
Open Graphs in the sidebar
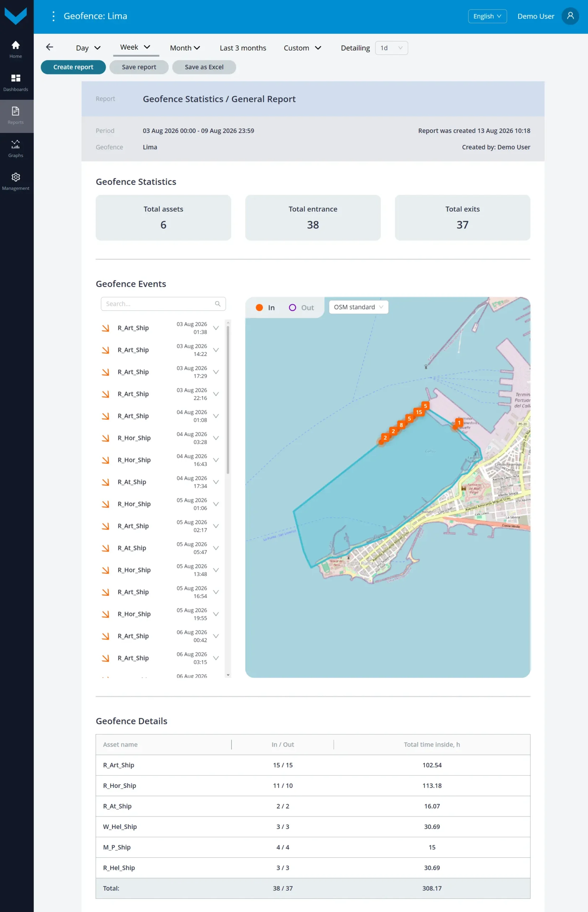click(16, 149)
